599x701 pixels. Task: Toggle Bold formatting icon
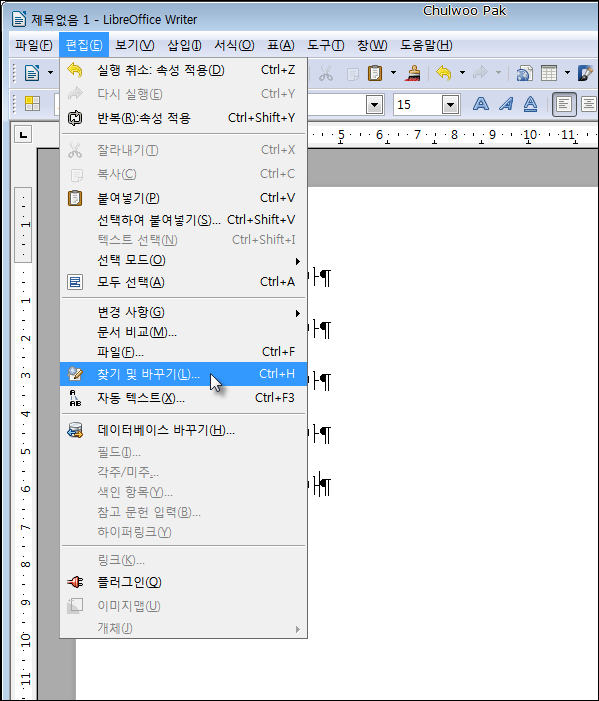click(x=481, y=104)
